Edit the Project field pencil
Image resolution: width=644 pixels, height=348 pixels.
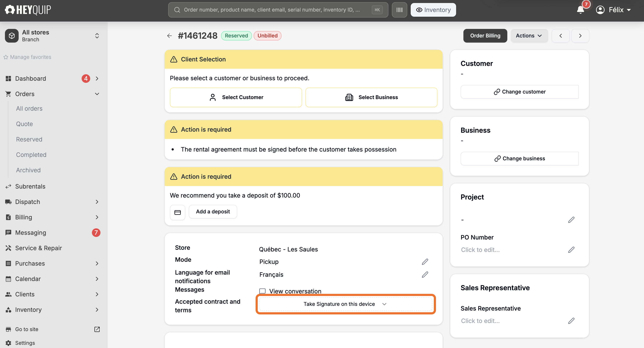(x=571, y=220)
